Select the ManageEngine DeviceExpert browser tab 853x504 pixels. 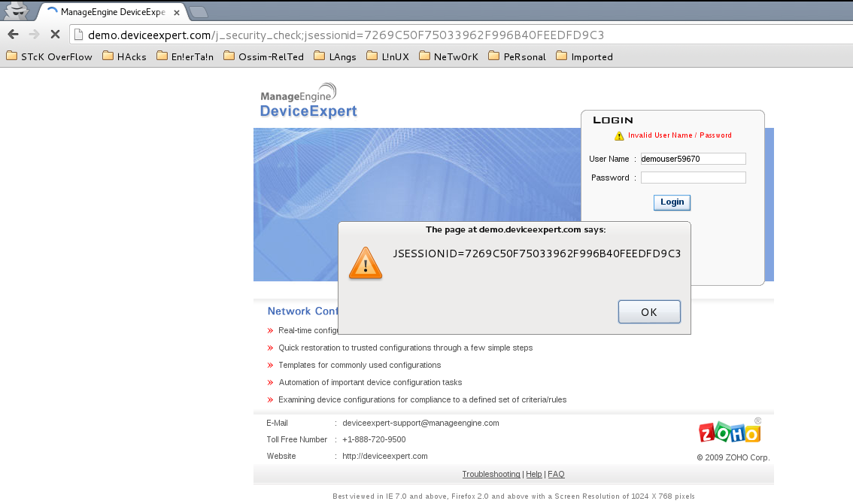(112, 12)
